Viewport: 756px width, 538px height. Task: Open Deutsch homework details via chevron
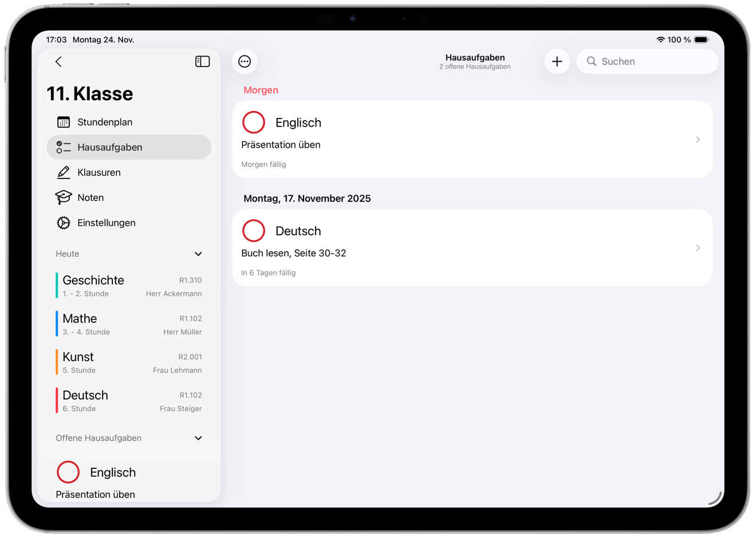(x=698, y=248)
